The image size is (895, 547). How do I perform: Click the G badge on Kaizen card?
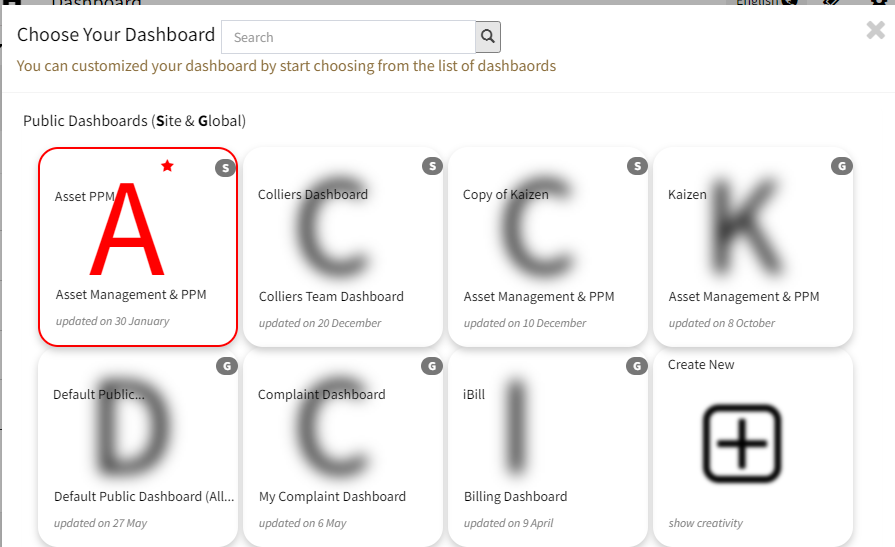[842, 166]
